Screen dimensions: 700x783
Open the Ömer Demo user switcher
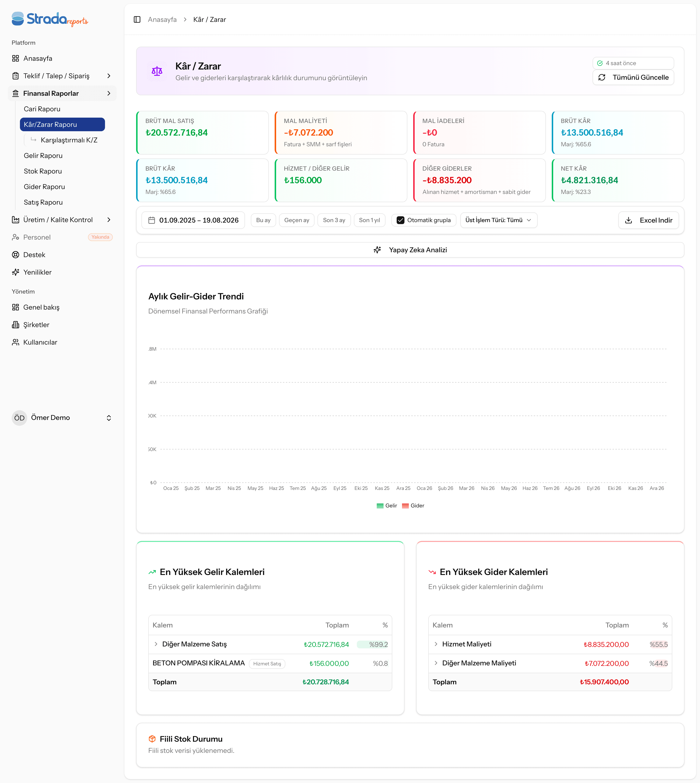coord(62,418)
